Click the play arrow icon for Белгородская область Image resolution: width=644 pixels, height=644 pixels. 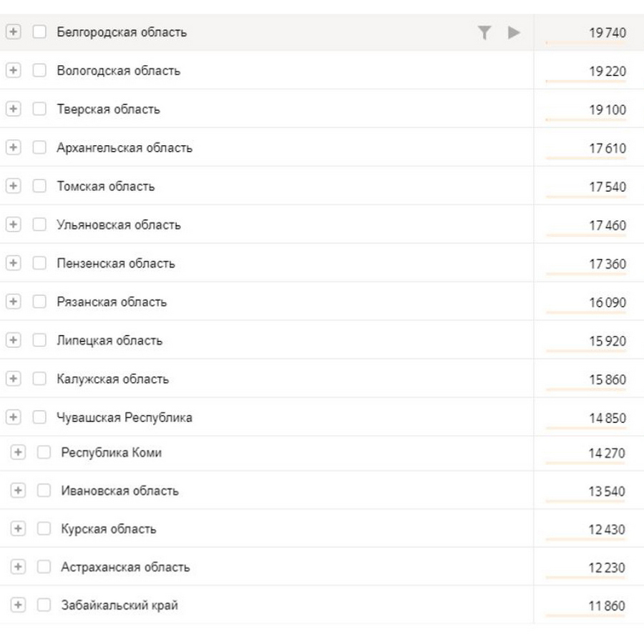(x=513, y=32)
